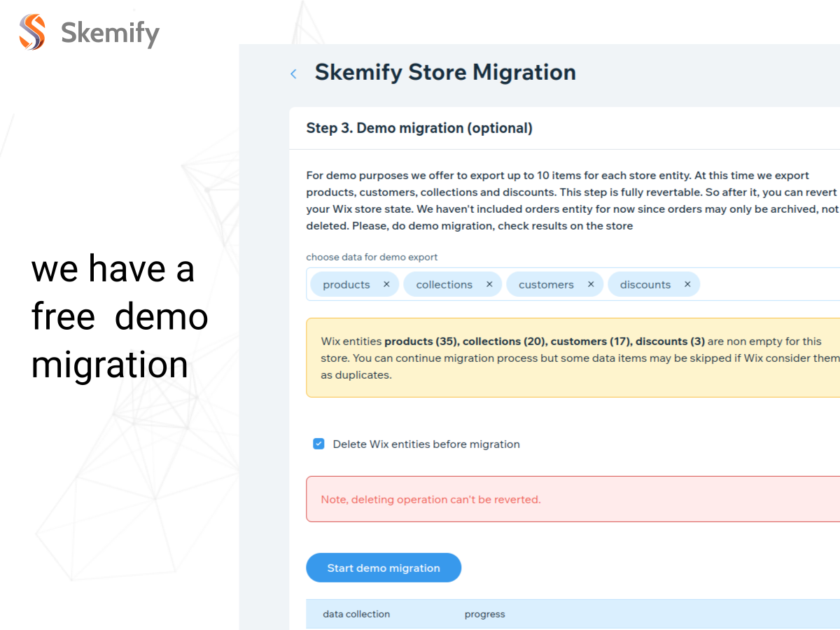Click the deleting operation can't be reverted note

573,499
